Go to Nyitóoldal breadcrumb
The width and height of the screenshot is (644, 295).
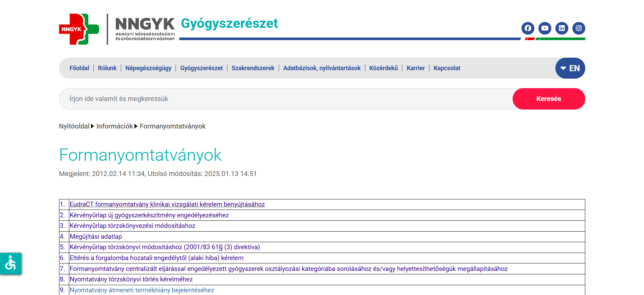coord(74,126)
